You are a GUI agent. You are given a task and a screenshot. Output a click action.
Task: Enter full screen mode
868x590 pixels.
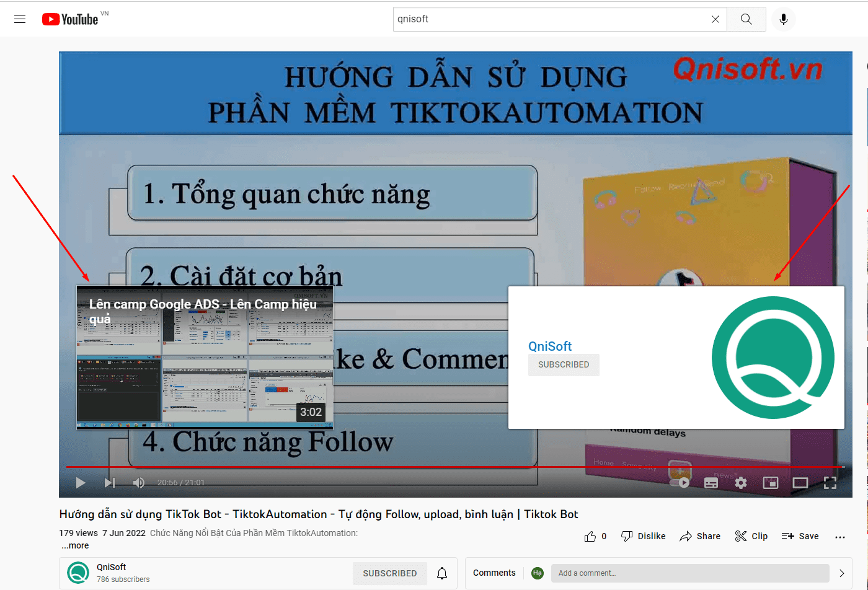[830, 483]
